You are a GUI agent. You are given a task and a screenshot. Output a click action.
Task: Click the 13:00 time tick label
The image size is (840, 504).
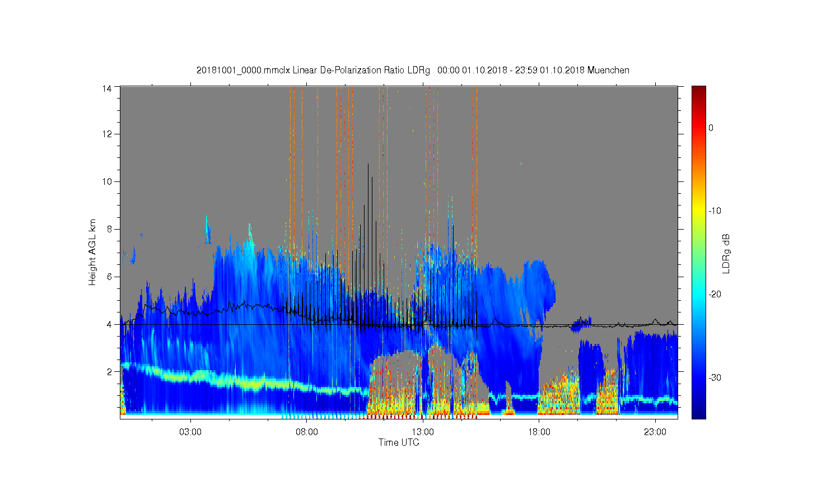pos(423,432)
